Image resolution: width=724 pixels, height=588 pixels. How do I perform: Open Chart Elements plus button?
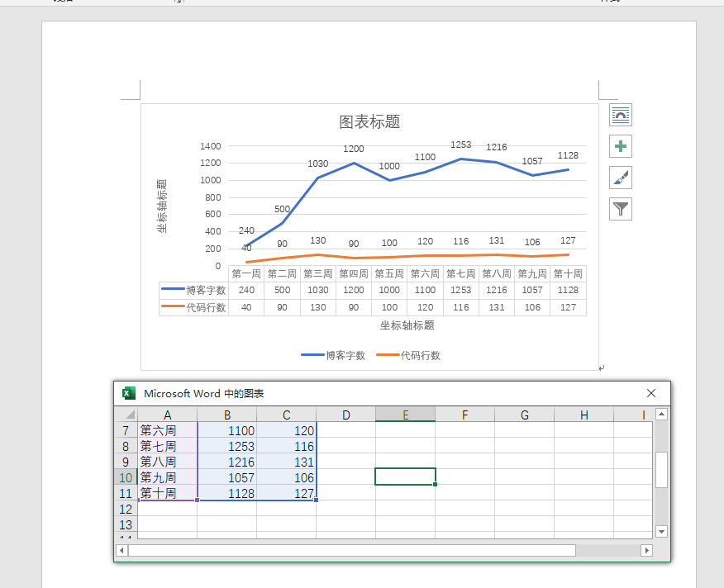tap(620, 146)
